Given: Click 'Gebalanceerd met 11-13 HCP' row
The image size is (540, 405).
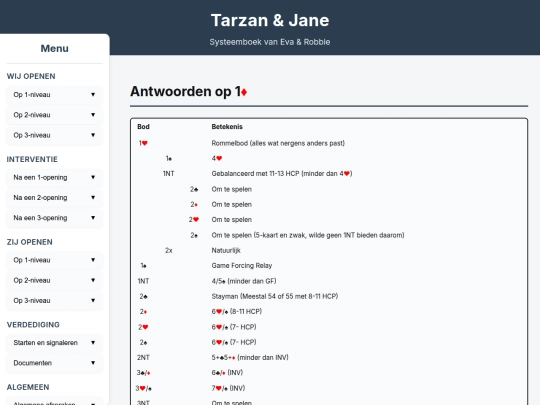Looking at the screenshot, I should pos(282,174).
